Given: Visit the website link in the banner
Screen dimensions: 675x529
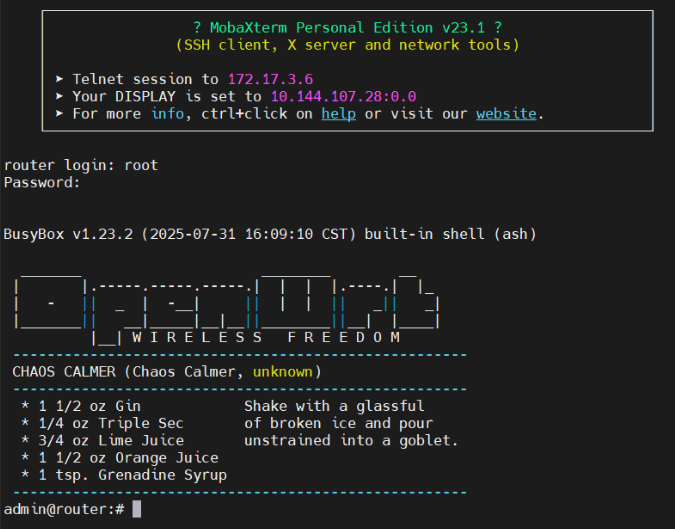Looking at the screenshot, I should click(x=506, y=114).
